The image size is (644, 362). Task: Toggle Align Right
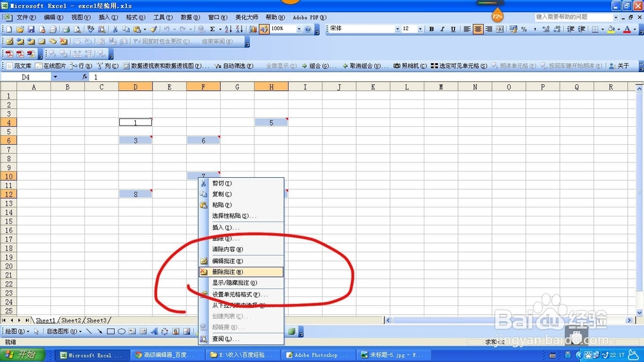[x=489, y=29]
